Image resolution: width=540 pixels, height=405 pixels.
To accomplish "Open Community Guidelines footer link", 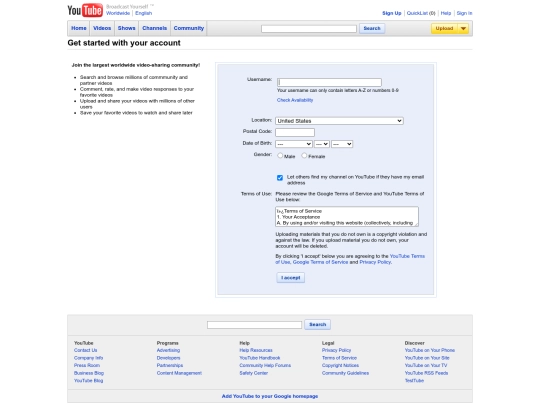I will click(345, 373).
